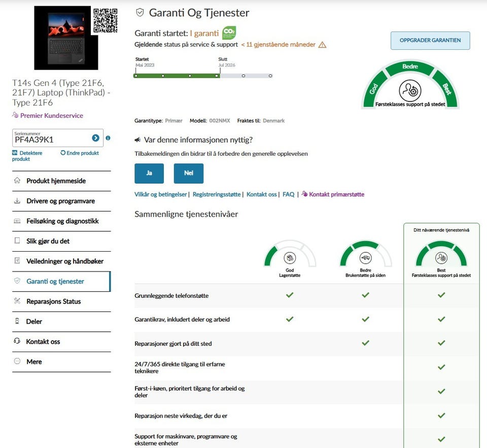Click '< 11 gjenstående måneder' status text
The image size is (487, 448).
pyautogui.click(x=279, y=45)
